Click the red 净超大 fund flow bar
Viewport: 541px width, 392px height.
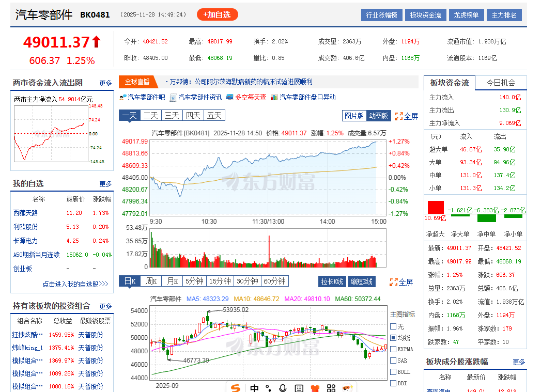tap(436, 208)
